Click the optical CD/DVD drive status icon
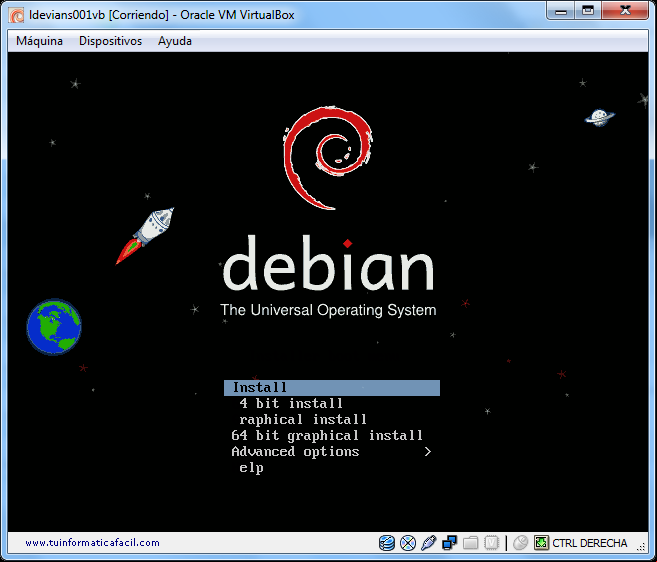Screen dimensions: 657x562 (408, 543)
